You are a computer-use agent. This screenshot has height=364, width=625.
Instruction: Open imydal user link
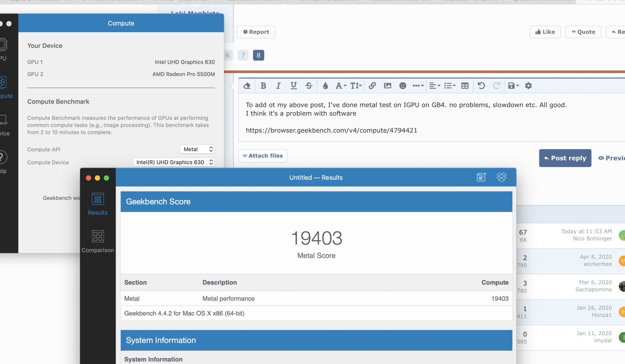(603, 341)
